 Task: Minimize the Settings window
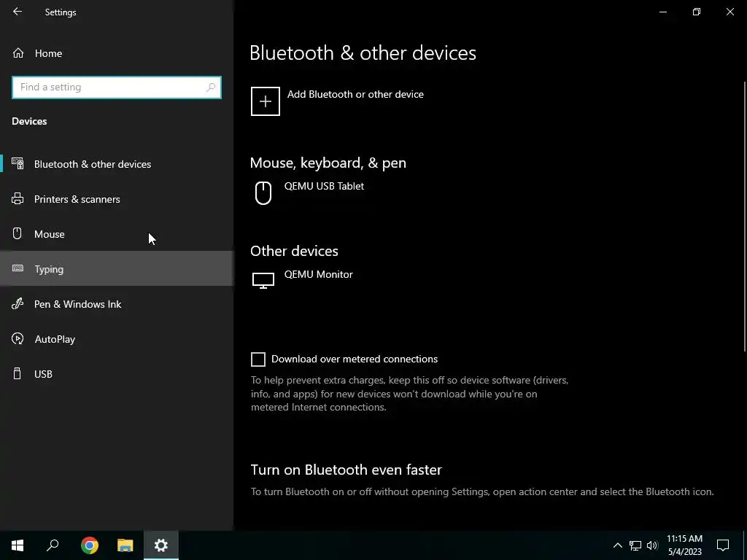click(662, 12)
